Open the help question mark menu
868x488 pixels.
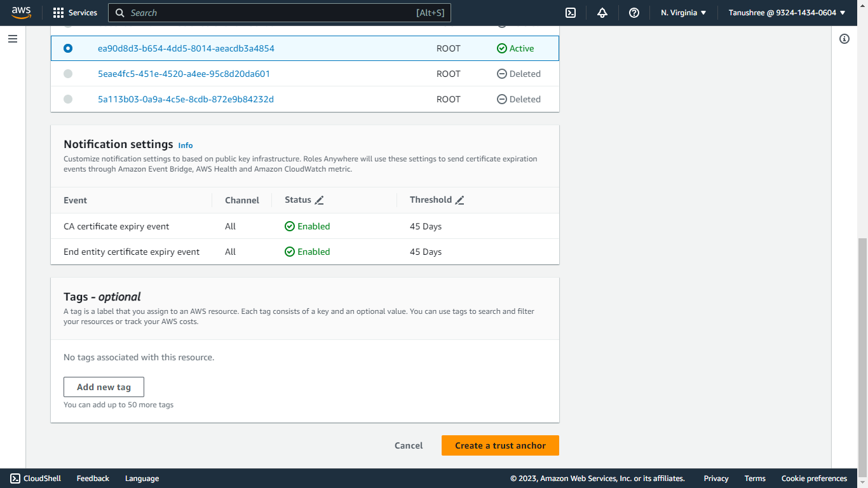pyautogui.click(x=634, y=13)
